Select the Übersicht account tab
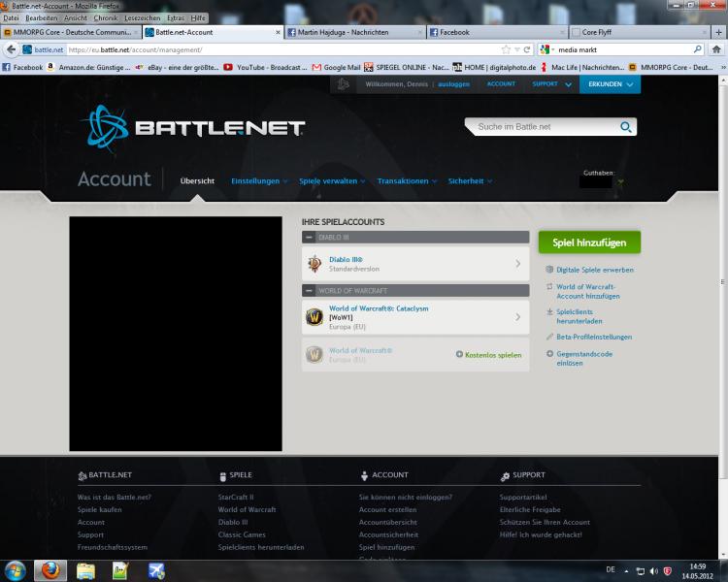The height and width of the screenshot is (582, 728). [x=197, y=181]
